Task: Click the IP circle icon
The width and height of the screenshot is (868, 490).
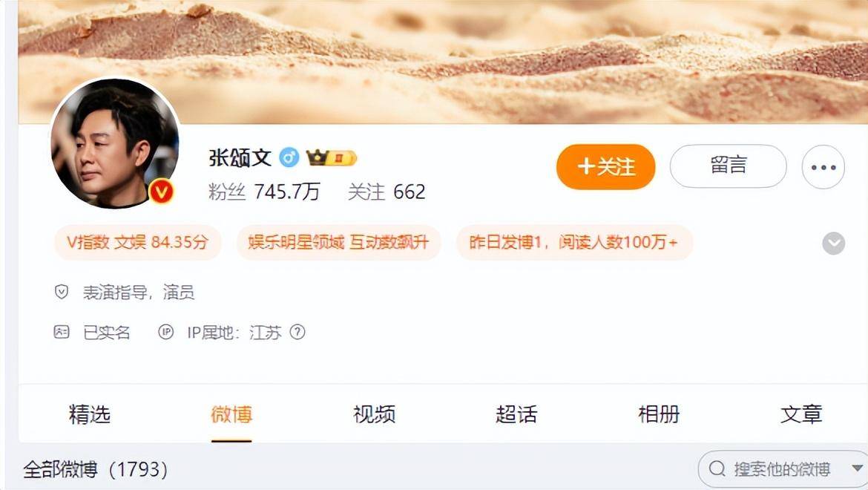Action: [166, 332]
